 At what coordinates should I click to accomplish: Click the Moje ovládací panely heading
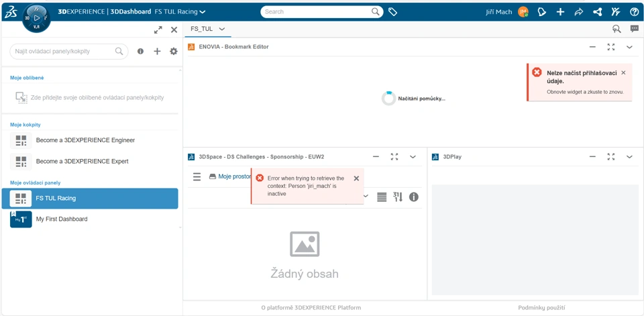tap(35, 182)
